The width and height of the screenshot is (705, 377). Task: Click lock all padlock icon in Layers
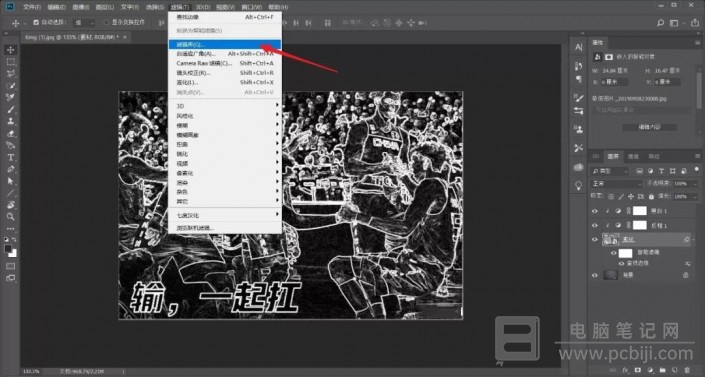[651, 197]
